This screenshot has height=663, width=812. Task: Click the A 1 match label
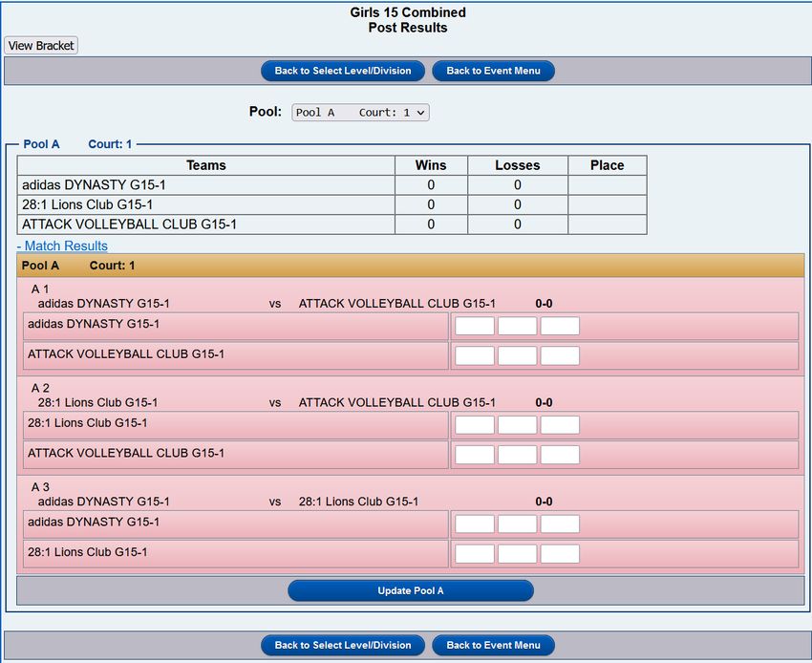pyautogui.click(x=40, y=289)
